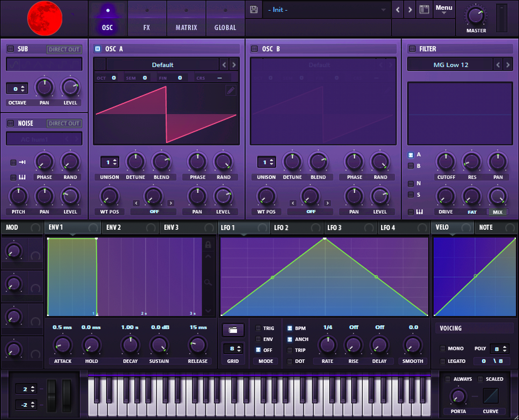Image resolution: width=519 pixels, height=420 pixels.
Task: Select next filter type arrow
Action: pos(508,65)
